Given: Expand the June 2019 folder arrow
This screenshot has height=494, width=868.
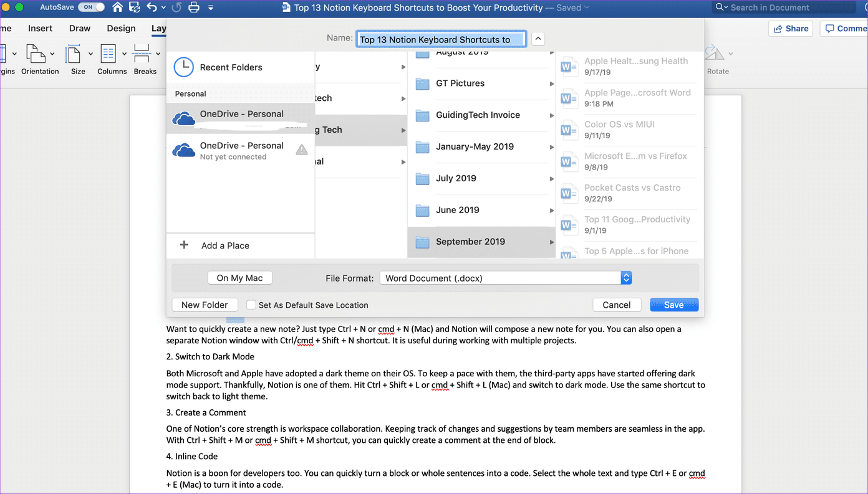Looking at the screenshot, I should (x=551, y=211).
